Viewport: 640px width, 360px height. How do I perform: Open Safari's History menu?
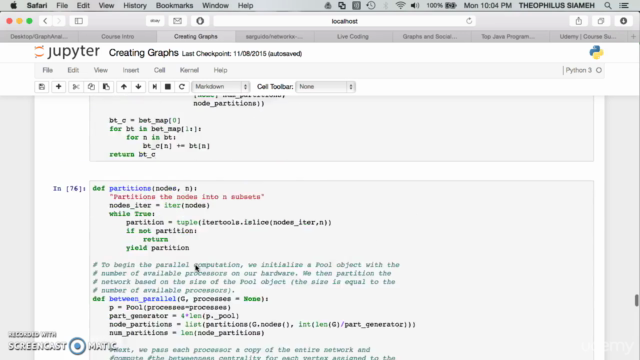point(135,5)
